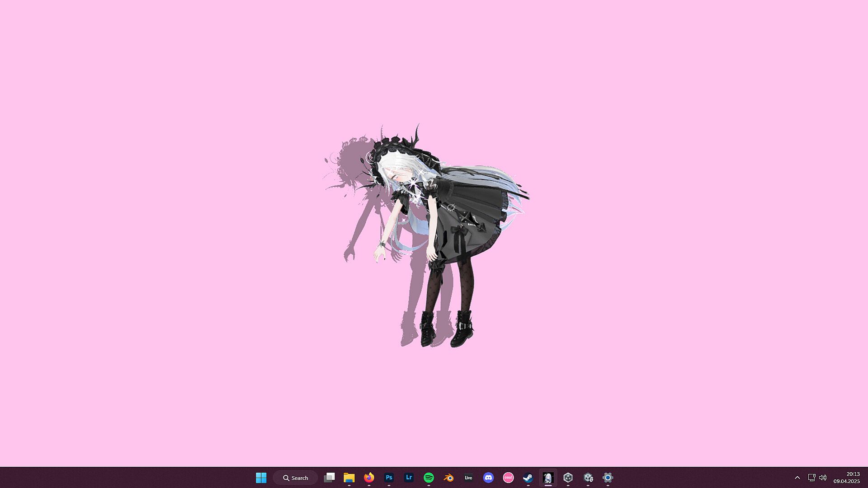Screen dimensions: 868x488
Task: Launch Firefox from the taskbar
Action: [369, 478]
